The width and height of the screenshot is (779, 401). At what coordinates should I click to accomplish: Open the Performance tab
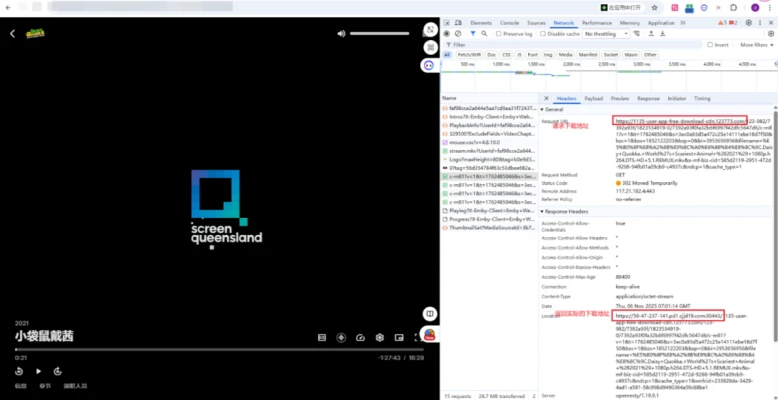pos(597,23)
